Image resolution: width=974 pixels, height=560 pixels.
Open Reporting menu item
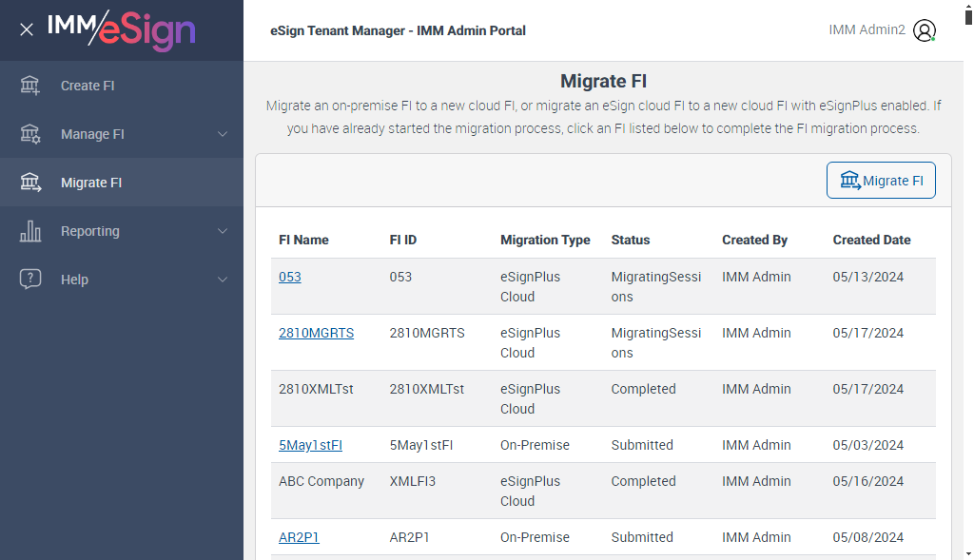coord(122,231)
